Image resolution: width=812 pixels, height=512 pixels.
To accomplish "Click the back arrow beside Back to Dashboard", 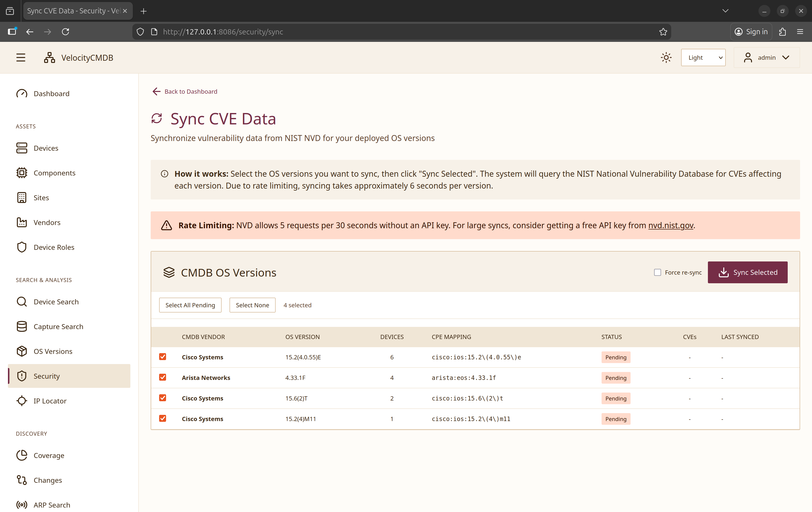I will click(156, 92).
